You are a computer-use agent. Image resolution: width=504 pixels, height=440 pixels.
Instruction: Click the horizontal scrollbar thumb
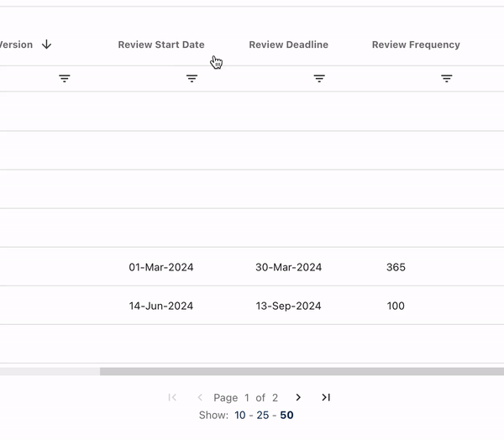[x=302, y=371]
